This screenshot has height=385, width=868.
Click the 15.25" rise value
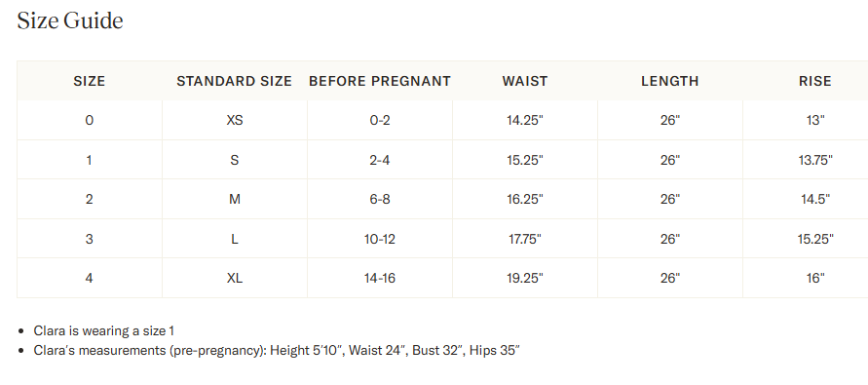coord(815,239)
